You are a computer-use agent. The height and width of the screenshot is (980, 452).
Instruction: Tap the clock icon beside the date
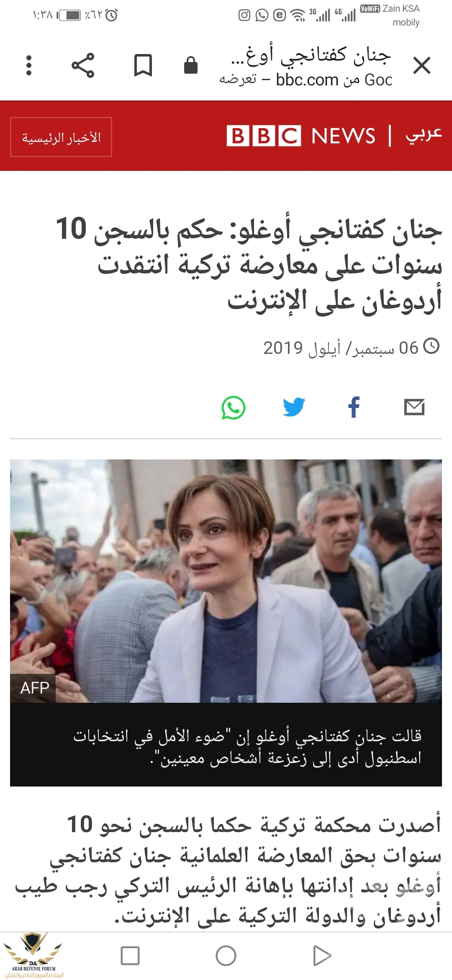click(x=431, y=346)
